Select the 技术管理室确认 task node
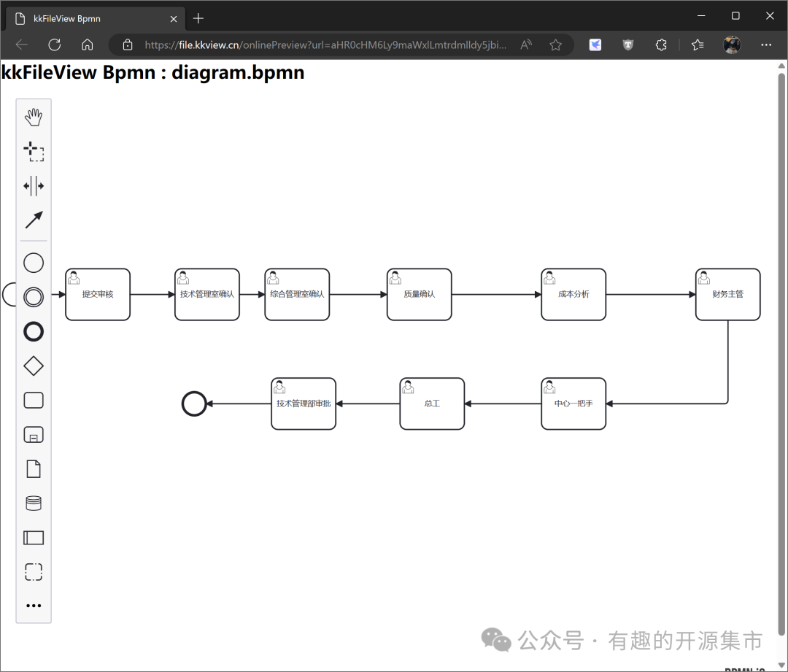 tap(207, 295)
